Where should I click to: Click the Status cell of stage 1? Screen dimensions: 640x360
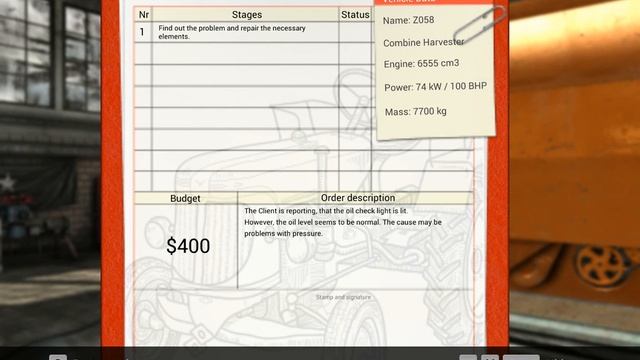355,32
